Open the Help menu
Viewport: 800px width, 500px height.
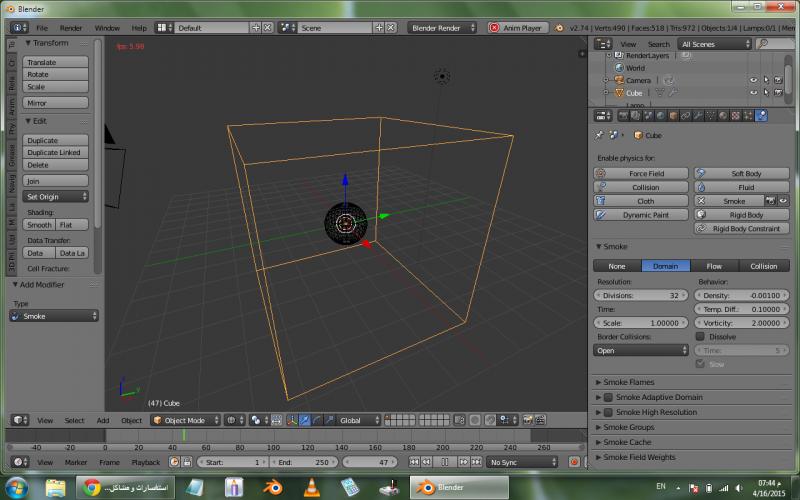[139, 28]
